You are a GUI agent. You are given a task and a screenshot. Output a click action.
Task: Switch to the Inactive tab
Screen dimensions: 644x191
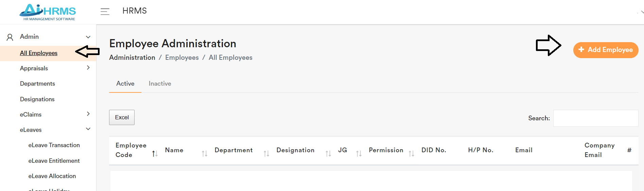pos(160,84)
